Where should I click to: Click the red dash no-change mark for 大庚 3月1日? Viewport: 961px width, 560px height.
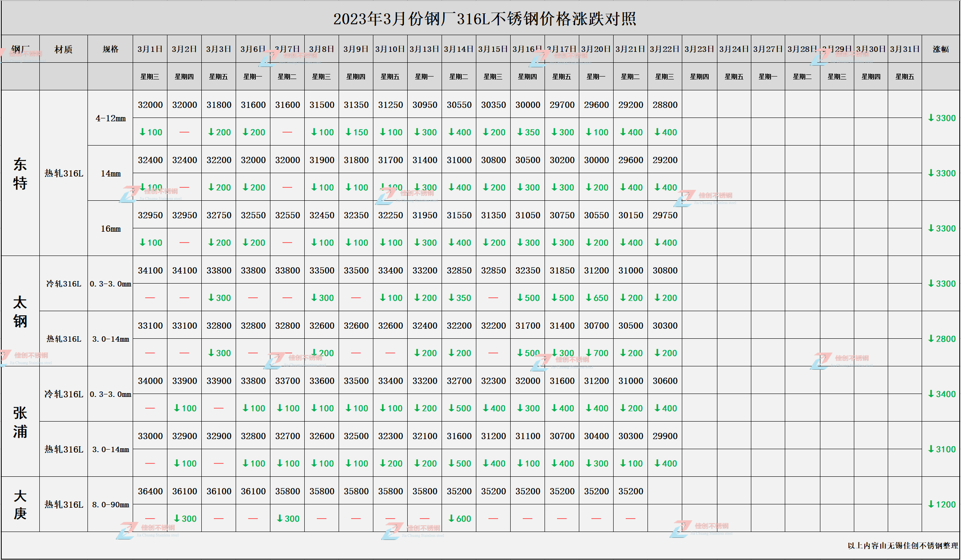click(149, 518)
